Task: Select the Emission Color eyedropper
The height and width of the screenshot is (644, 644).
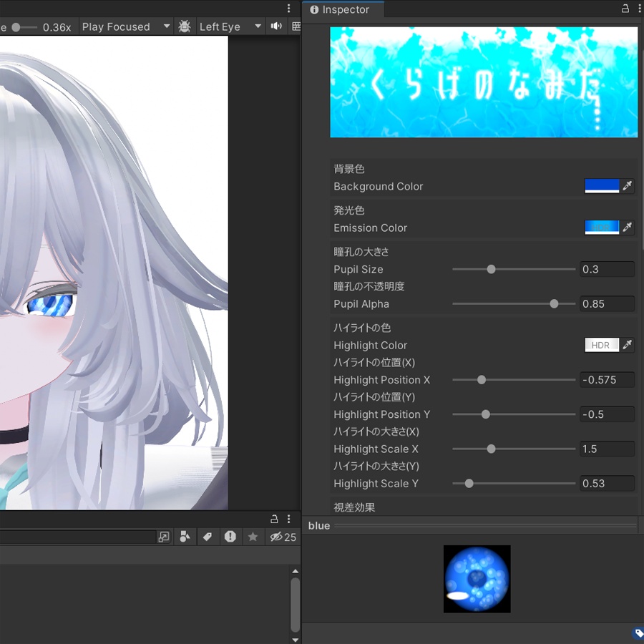Action: pos(628,228)
